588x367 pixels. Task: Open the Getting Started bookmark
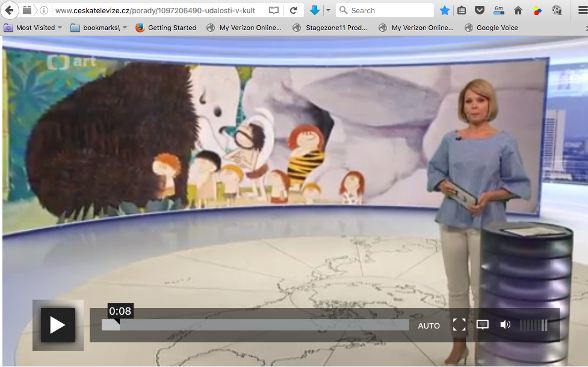pos(166,28)
